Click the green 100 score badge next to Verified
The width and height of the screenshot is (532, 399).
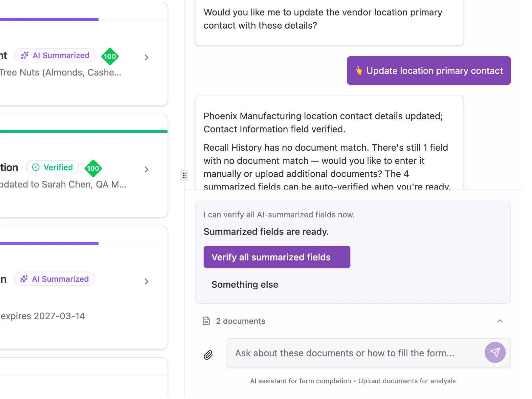(x=93, y=168)
